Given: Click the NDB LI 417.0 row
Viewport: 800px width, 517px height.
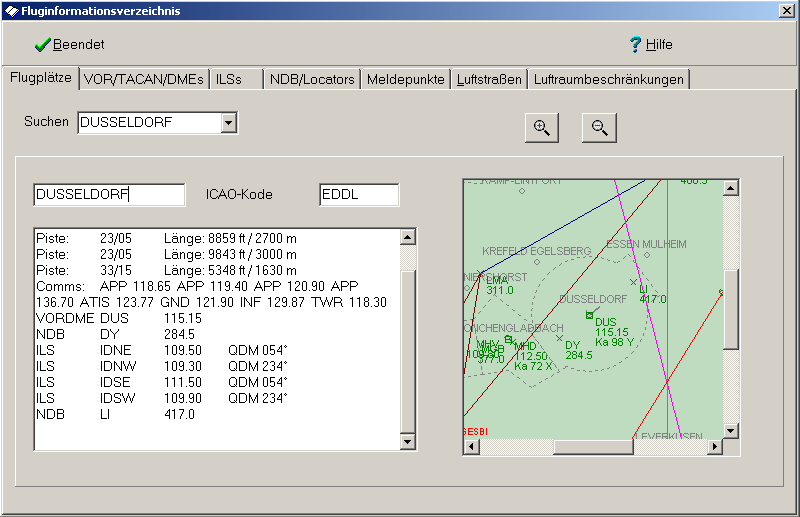Looking at the screenshot, I should coord(116,414).
